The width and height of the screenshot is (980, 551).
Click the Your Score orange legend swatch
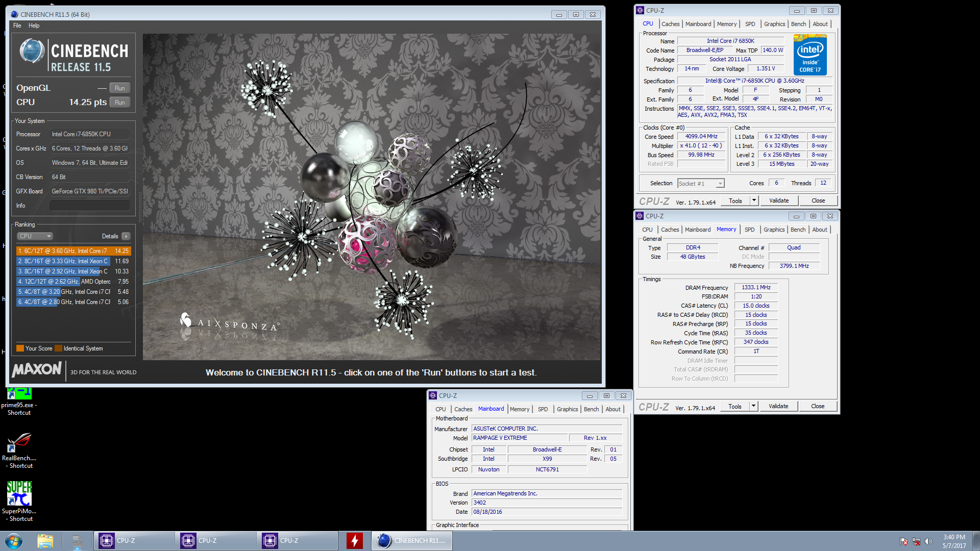[x=20, y=348]
